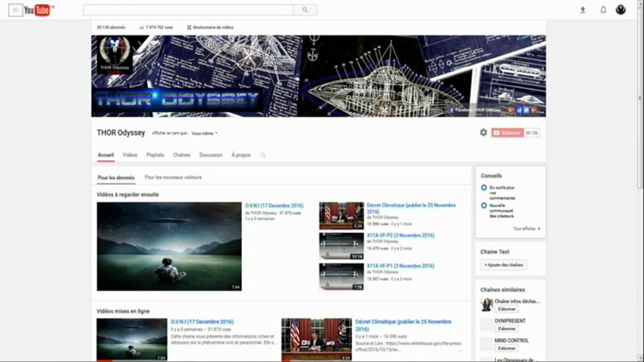Search within the channel using magnifier
The height and width of the screenshot is (362, 644).
tap(263, 155)
